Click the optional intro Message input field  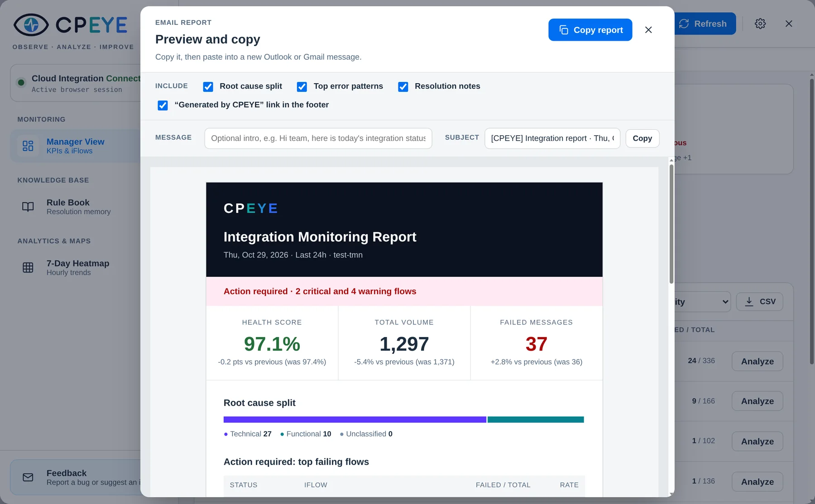(318, 138)
